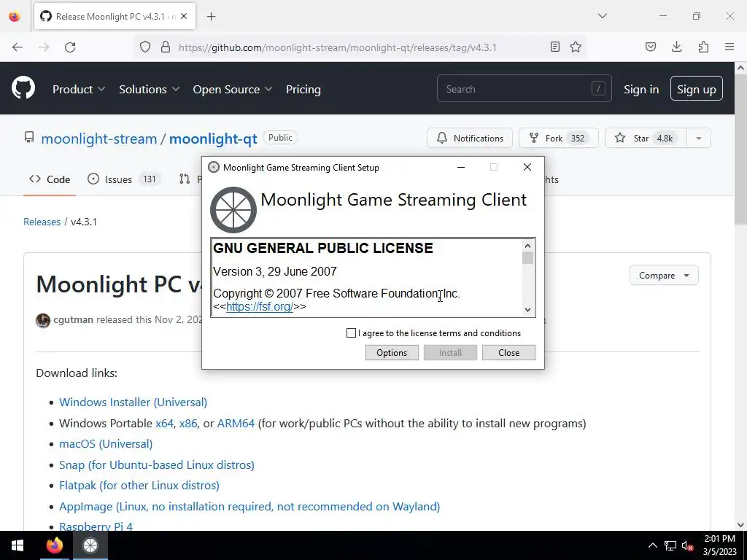Open the Compare dropdown
Screen dimensions: 747x560
[664, 275]
